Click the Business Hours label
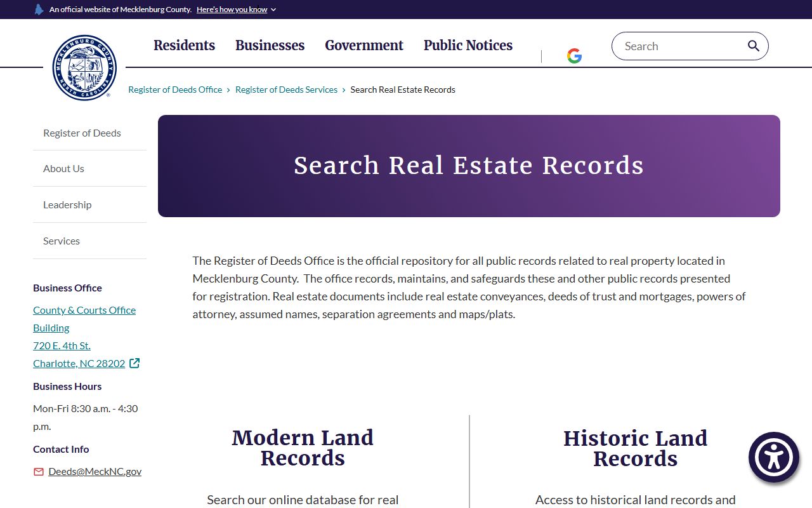 [67, 386]
